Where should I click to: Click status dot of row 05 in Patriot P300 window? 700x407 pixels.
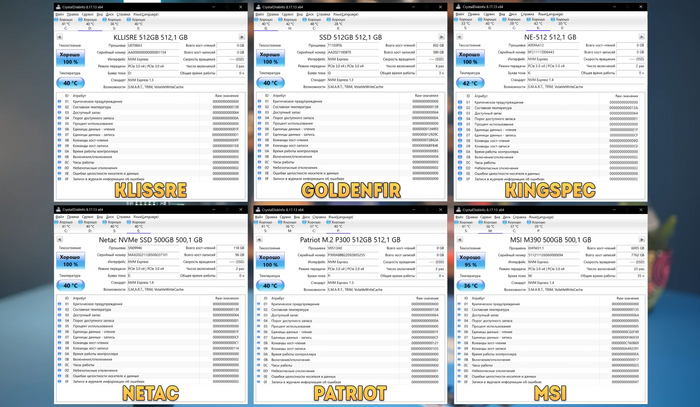coord(259,326)
